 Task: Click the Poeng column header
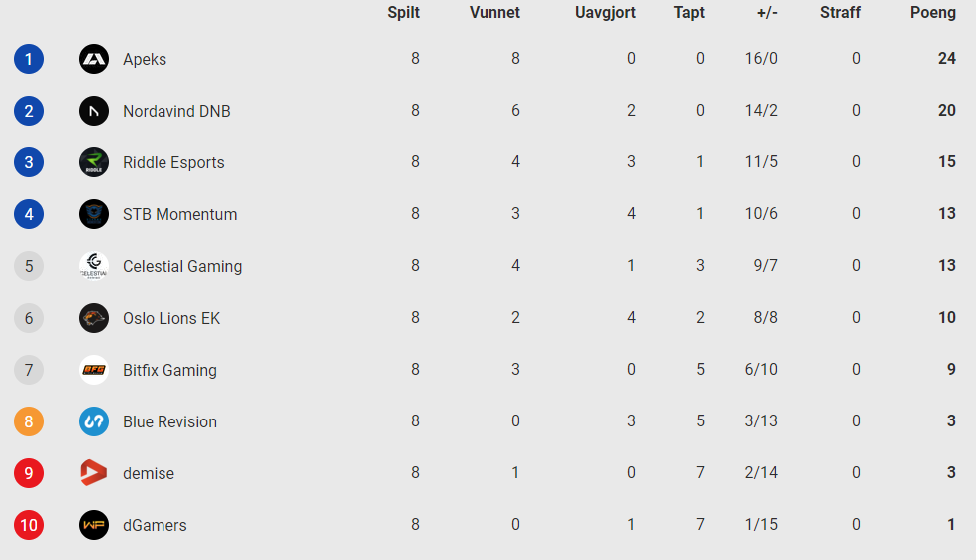(932, 12)
